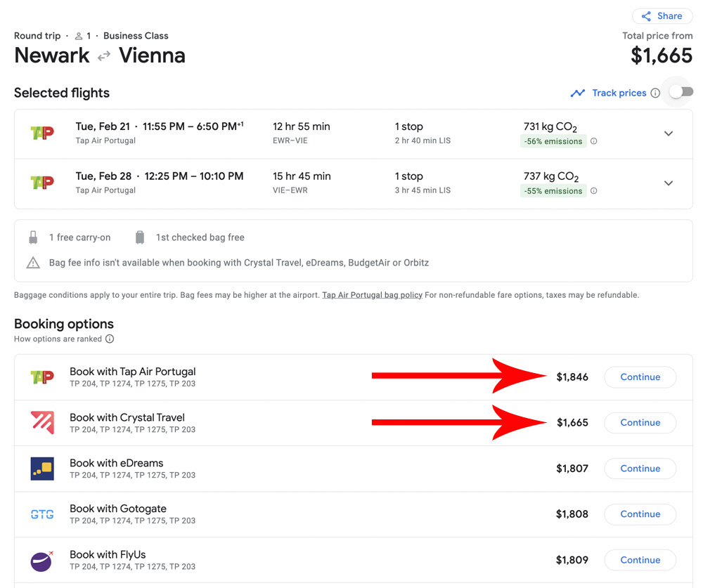Click the Book with eDreams text
This screenshot has height=588, width=703.
(x=117, y=463)
